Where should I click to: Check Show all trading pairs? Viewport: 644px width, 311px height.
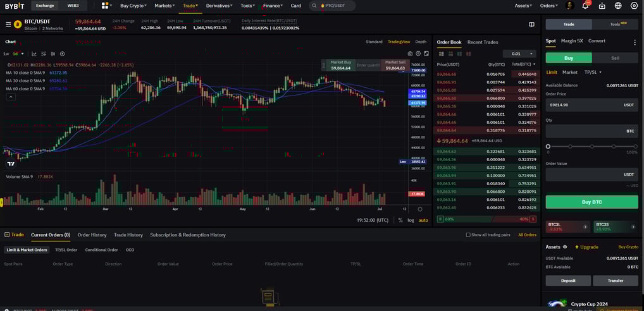tap(468, 235)
